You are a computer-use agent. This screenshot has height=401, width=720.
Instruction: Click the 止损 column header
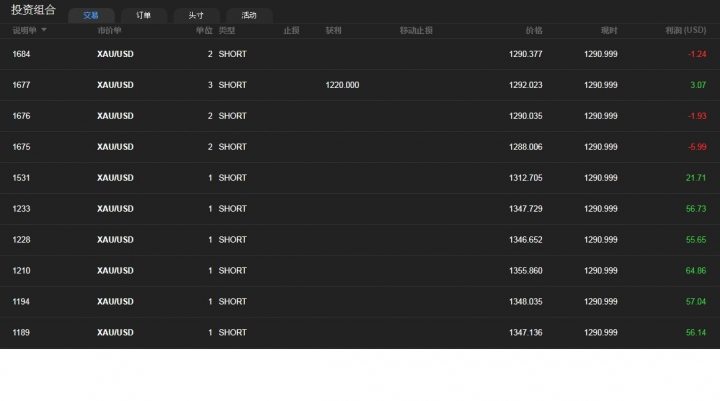[291, 30]
